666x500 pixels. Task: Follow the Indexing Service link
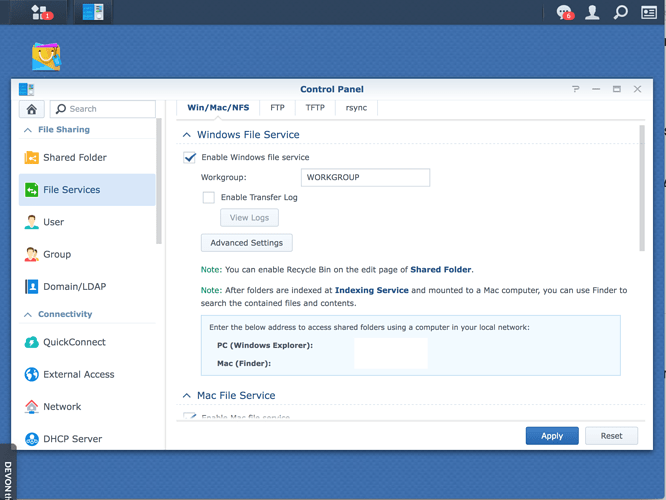pyautogui.click(x=372, y=290)
